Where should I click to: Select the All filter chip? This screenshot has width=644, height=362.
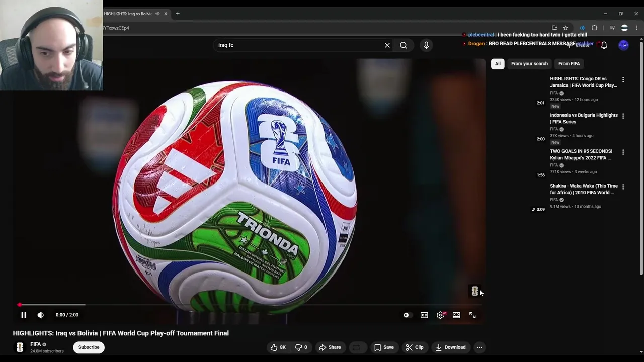point(498,64)
